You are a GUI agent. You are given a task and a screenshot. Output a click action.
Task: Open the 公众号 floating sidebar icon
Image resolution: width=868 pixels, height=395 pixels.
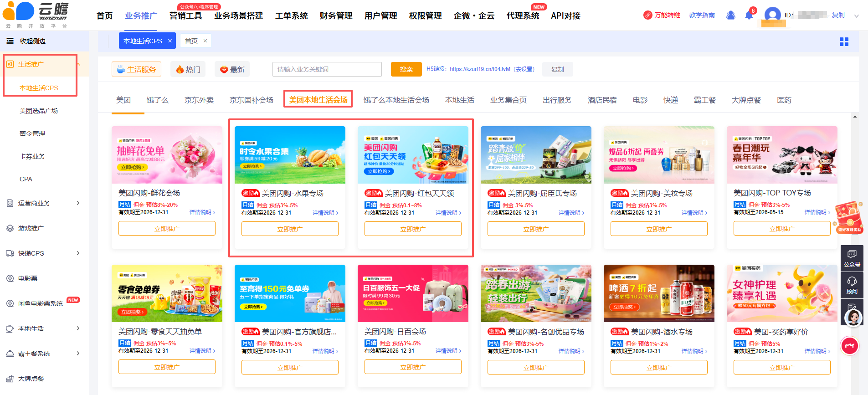pos(852,258)
